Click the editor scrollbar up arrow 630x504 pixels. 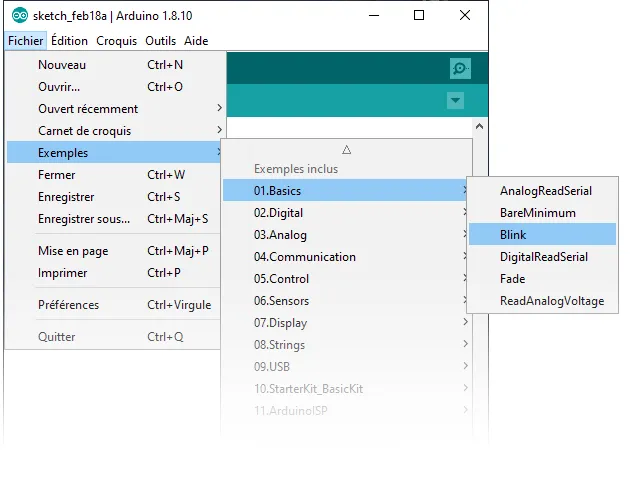pos(479,127)
